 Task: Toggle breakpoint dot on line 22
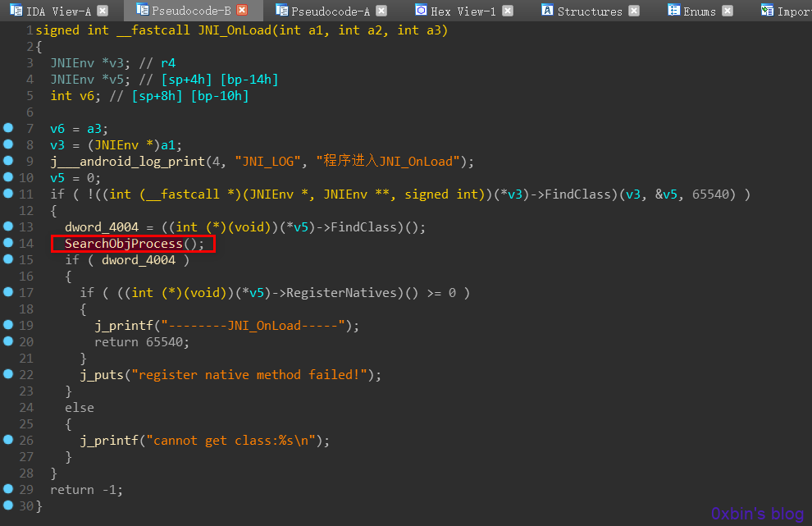(8, 373)
